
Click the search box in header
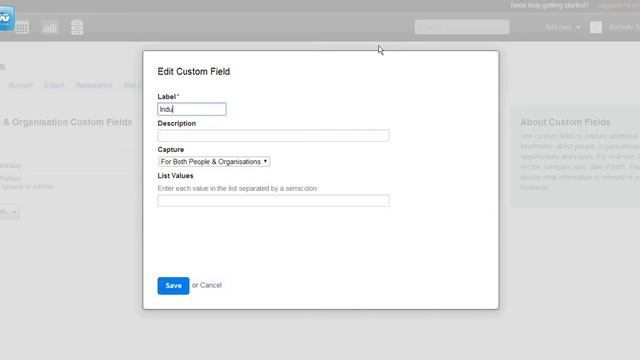point(462,27)
